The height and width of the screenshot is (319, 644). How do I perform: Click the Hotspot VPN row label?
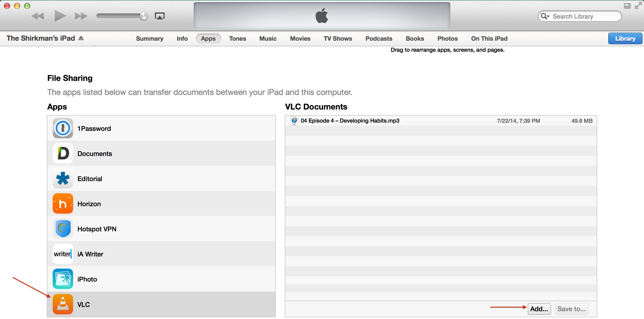[97, 229]
